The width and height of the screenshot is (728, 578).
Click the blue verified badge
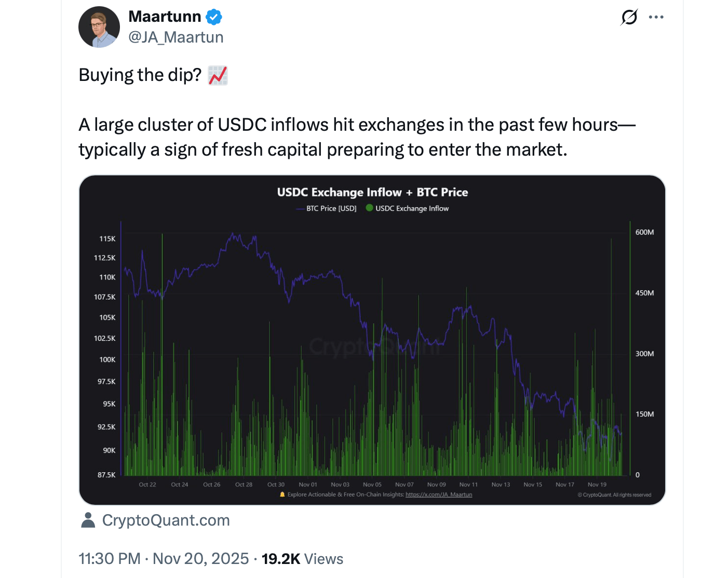coord(214,17)
